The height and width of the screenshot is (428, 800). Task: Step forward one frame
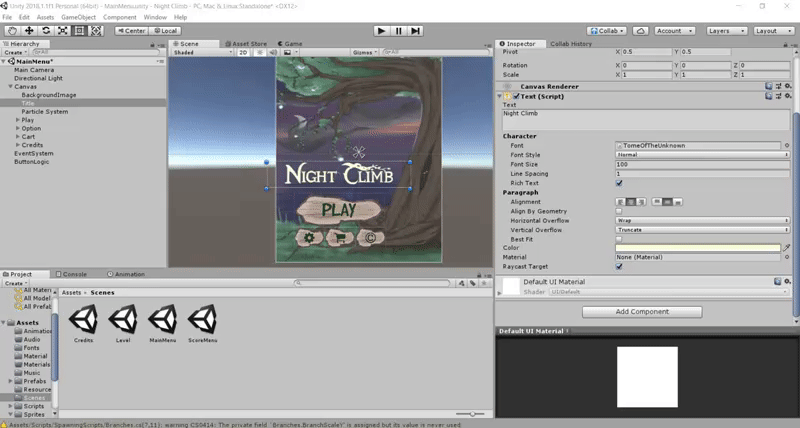[416, 31]
